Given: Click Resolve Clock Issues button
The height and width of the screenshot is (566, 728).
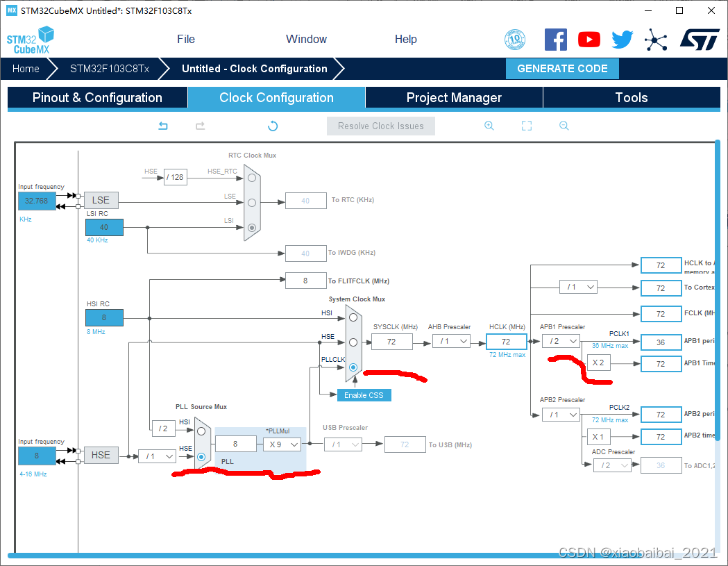Looking at the screenshot, I should click(381, 126).
